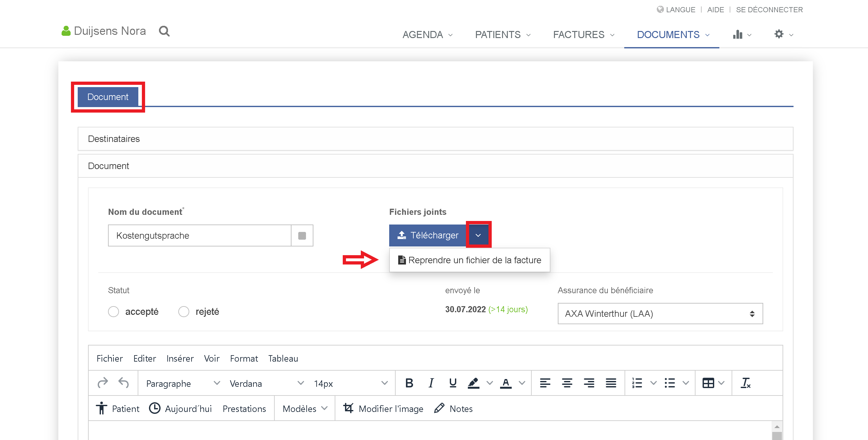Viewport: 868px width, 440px height.
Task: Toggle italic formatting
Action: pyautogui.click(x=431, y=383)
